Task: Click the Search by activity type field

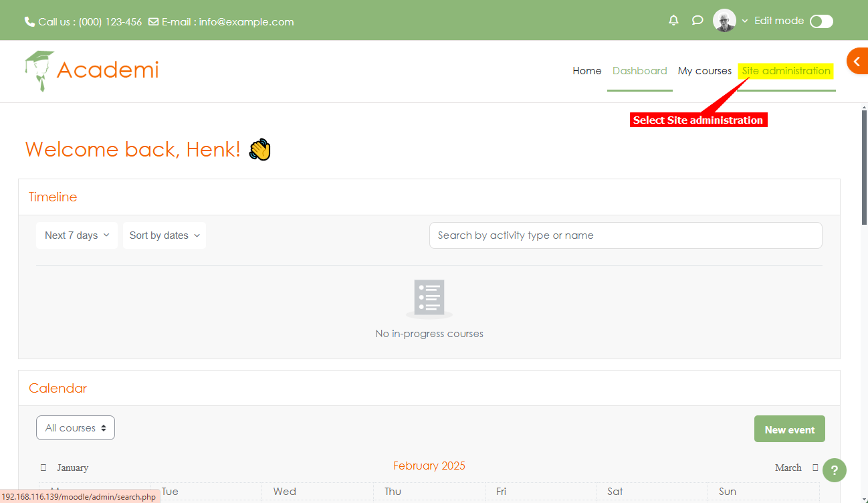Action: (x=626, y=235)
